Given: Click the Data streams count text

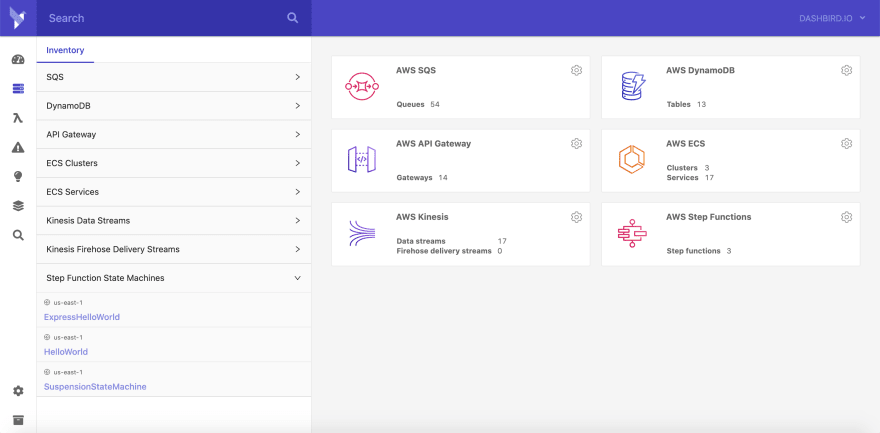Looking at the screenshot, I should (451, 241).
